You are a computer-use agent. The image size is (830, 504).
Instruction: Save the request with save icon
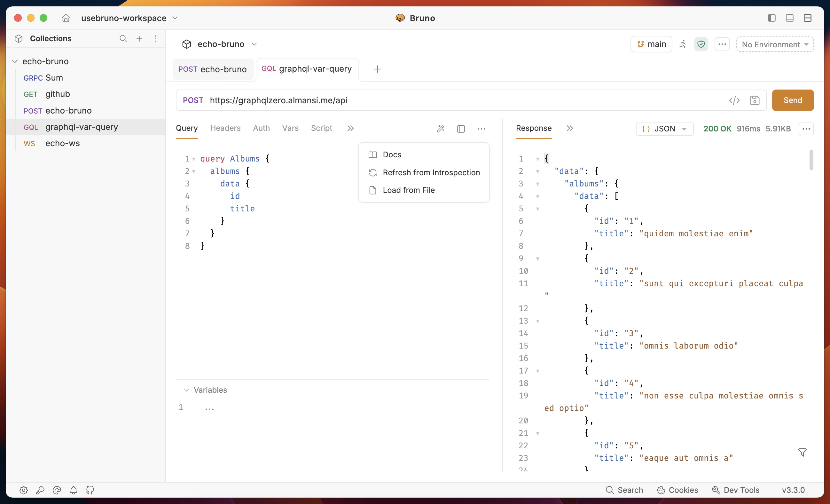[755, 100]
